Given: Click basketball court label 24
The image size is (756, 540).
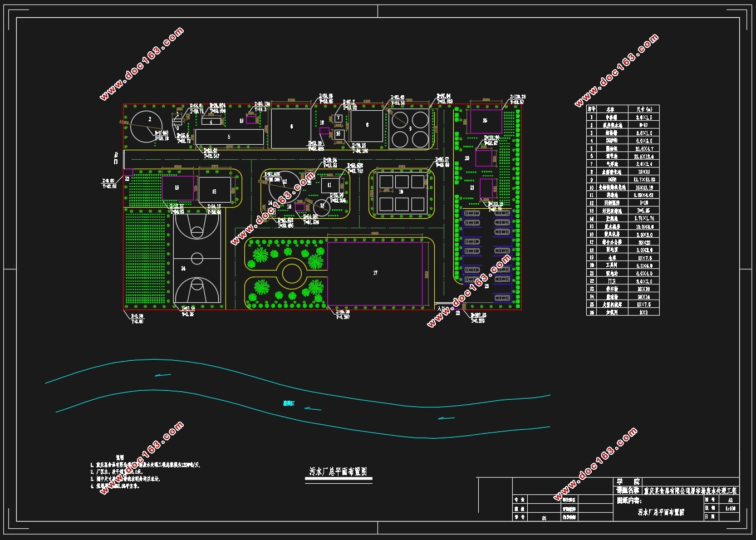Looking at the screenshot, I should coord(183,268).
